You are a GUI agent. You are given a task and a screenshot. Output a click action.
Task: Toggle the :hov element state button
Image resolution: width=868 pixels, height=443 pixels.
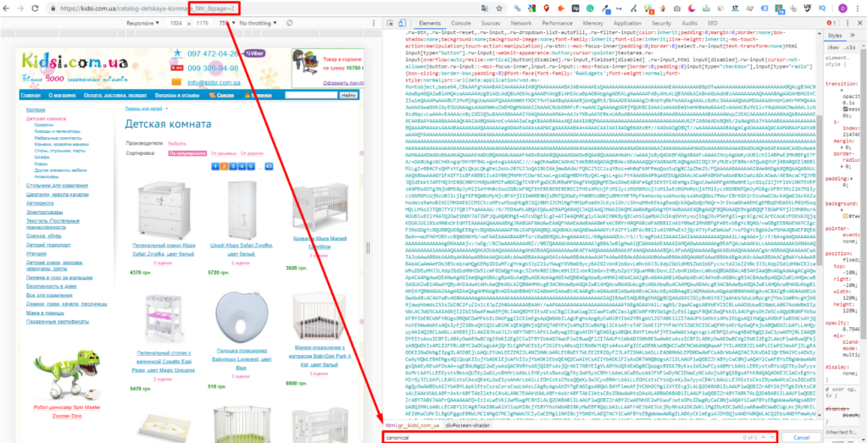tap(834, 48)
